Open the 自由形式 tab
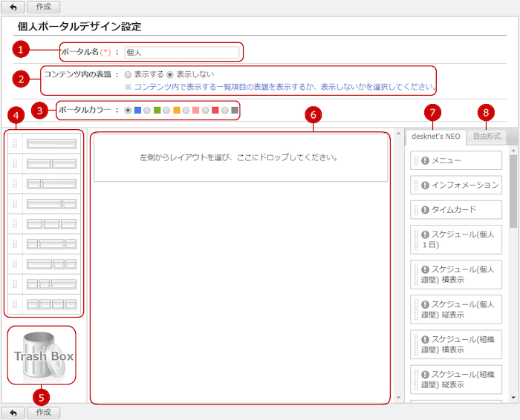The width and height of the screenshot is (520, 420). pos(487,137)
